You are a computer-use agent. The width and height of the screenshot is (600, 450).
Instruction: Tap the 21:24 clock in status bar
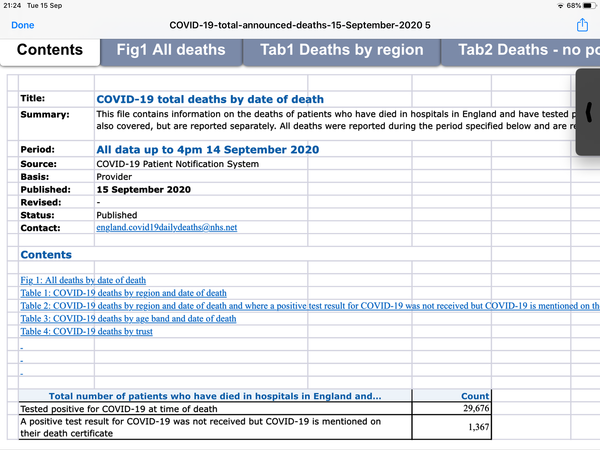tap(12, 6)
